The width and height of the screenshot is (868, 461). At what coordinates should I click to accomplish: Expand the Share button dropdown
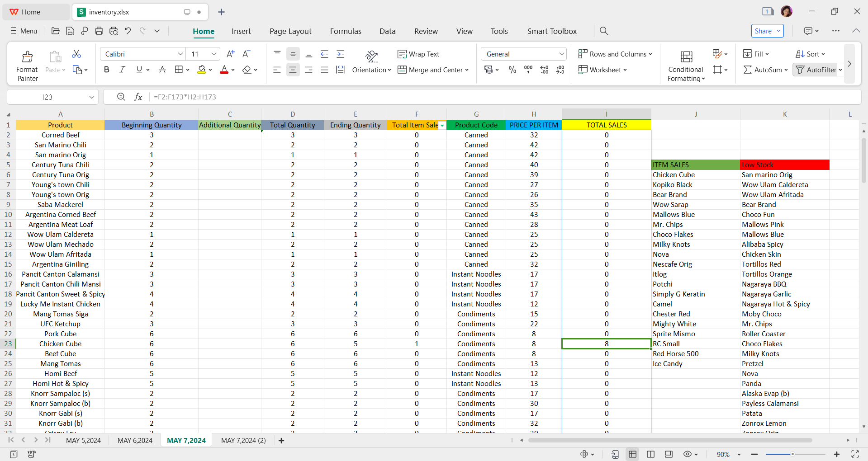tap(778, 31)
